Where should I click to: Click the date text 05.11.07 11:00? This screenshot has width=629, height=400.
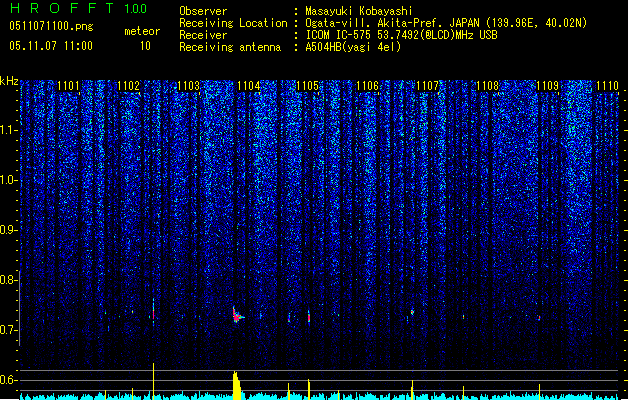(51, 46)
